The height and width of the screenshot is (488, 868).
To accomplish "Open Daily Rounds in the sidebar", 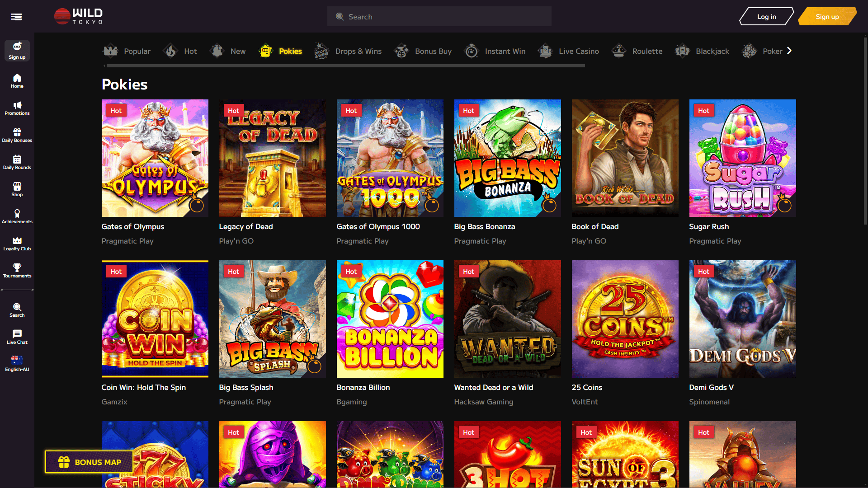I will point(17,163).
